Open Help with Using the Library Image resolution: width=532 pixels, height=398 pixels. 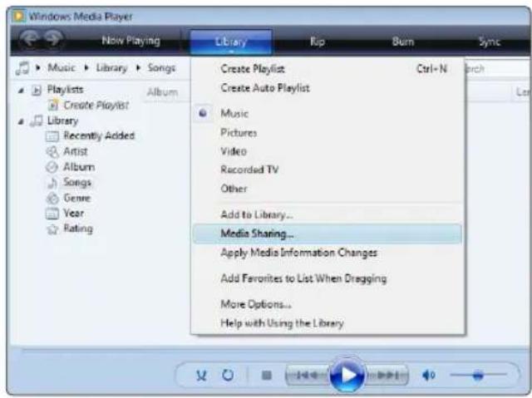tap(328, 323)
